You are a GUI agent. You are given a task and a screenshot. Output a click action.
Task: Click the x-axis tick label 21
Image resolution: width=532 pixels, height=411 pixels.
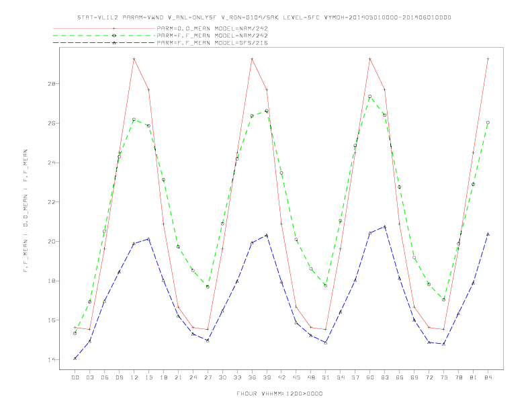point(178,377)
